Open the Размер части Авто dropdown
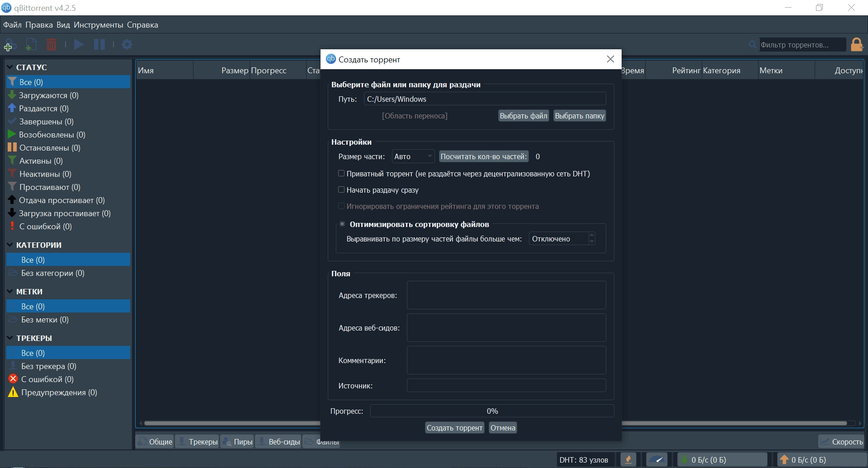 click(x=413, y=156)
